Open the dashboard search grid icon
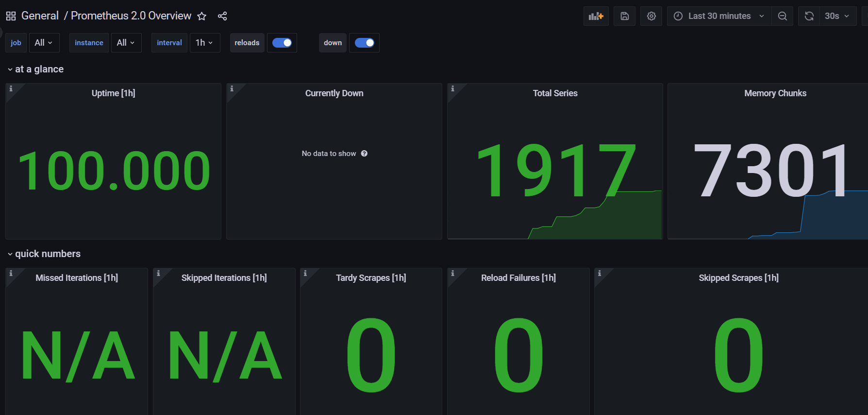 click(x=11, y=16)
